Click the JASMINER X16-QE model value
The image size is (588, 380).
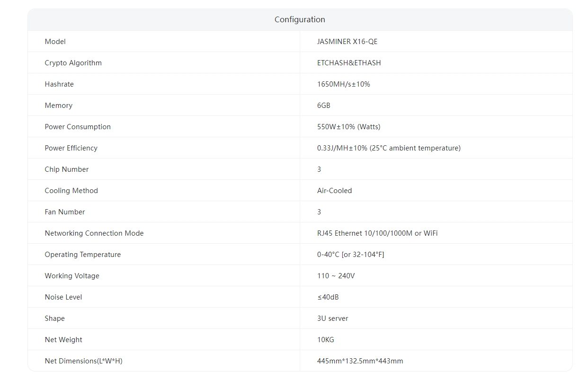[347, 42]
